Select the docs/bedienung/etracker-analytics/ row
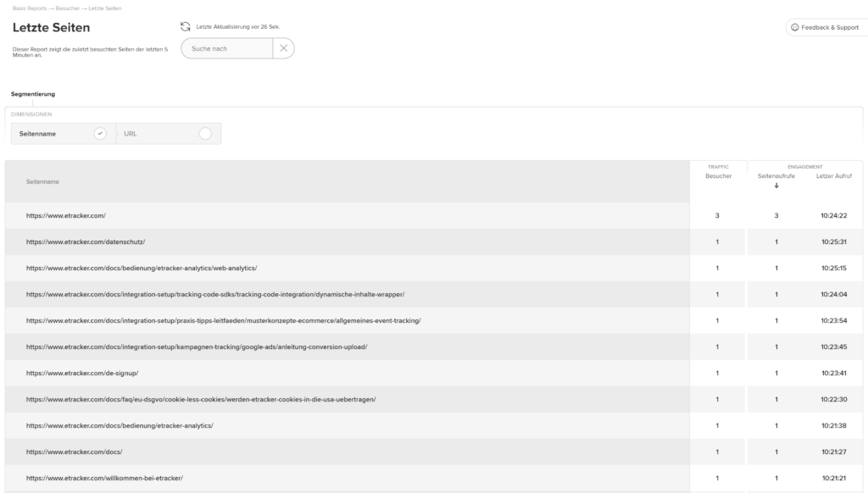868x493 pixels. [x=434, y=425]
